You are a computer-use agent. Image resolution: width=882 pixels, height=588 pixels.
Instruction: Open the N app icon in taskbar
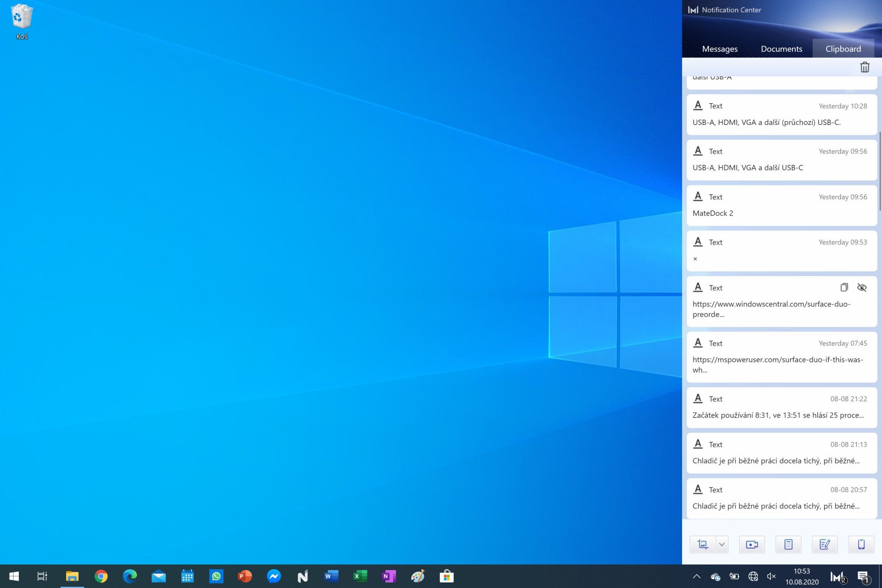(x=303, y=576)
